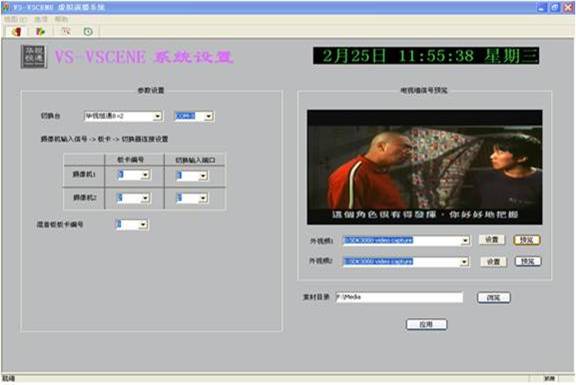Open the second menu bar item
The height and width of the screenshot is (385, 576).
coord(41,19)
